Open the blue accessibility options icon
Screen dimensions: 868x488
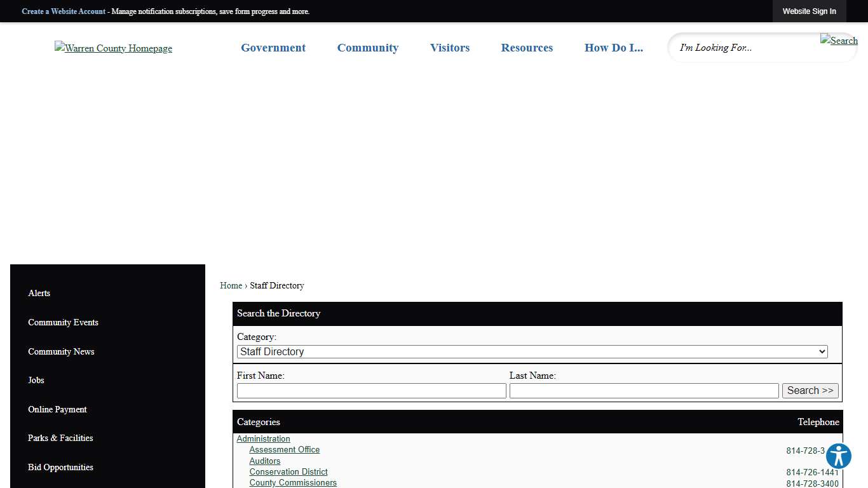click(x=838, y=456)
